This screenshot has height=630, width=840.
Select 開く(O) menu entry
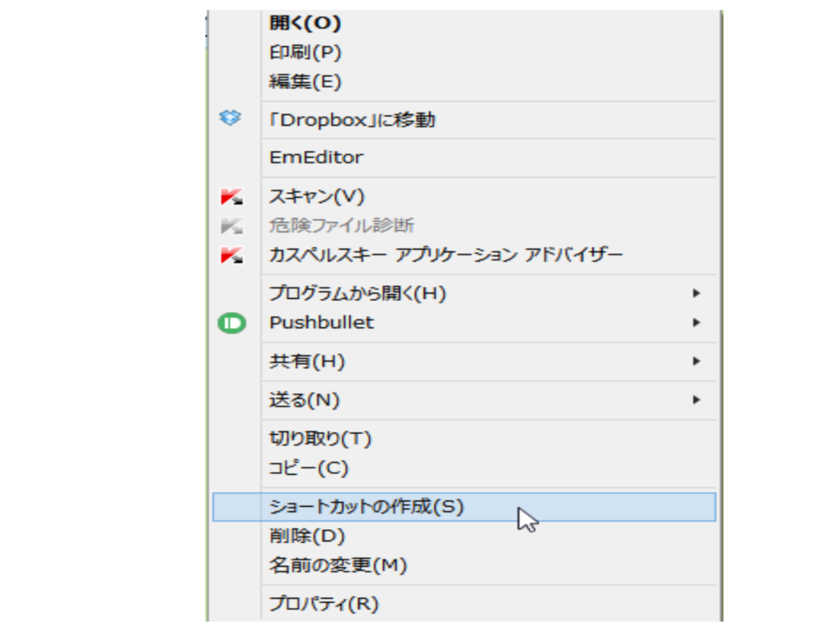[305, 23]
